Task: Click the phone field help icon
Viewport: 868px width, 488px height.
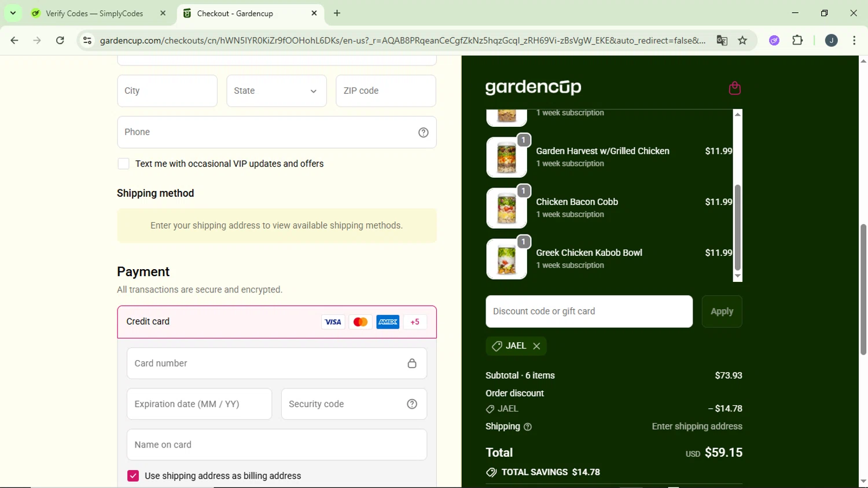Action: pyautogui.click(x=424, y=133)
